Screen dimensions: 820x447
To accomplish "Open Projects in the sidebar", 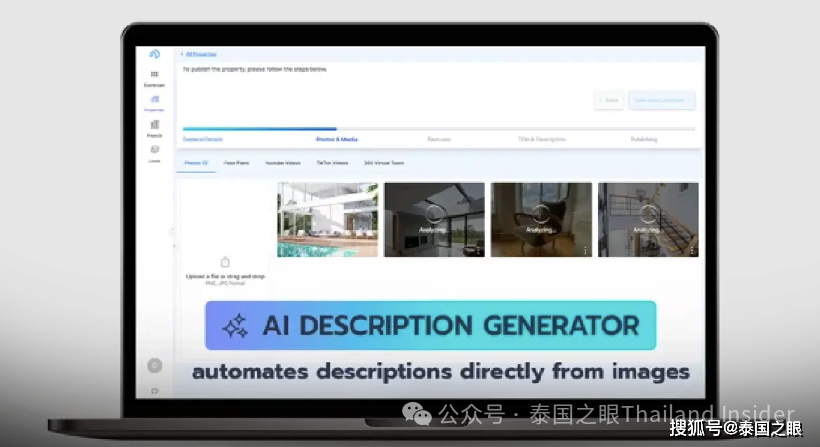I will point(154,128).
